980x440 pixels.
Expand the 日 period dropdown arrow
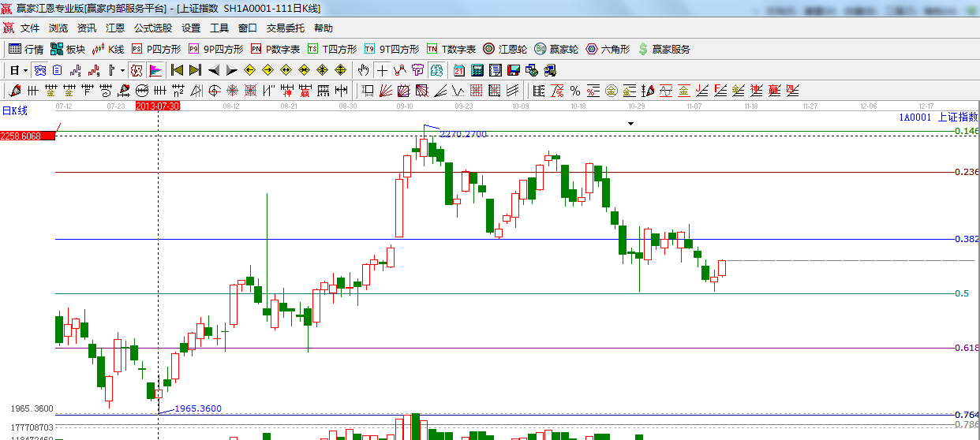tap(25, 70)
